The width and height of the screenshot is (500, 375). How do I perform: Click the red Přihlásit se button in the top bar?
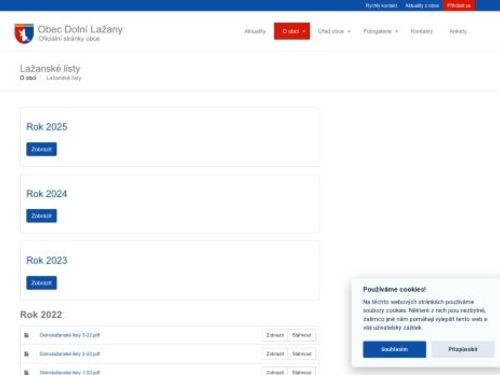coord(459,6)
